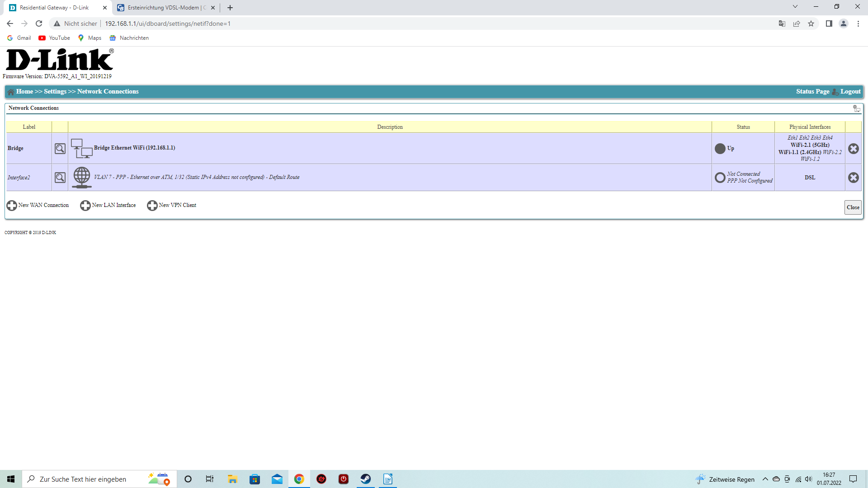Image resolution: width=868 pixels, height=488 pixels.
Task: Click the Interface2 globe WAN icon
Action: [x=81, y=177]
